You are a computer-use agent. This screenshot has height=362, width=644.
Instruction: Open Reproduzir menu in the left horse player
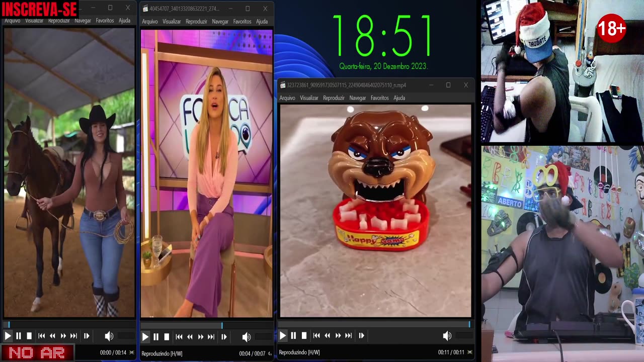(x=59, y=21)
